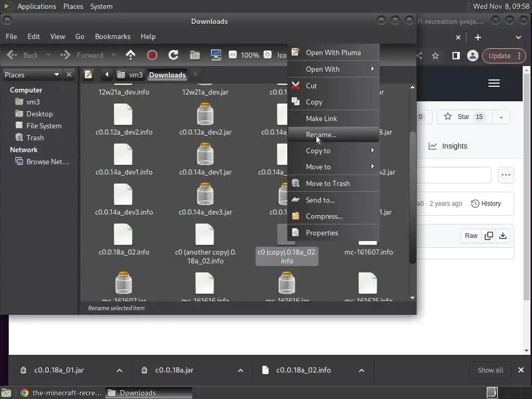The image size is (532, 399).
Task: Click Downloads path bar button
Action: [x=167, y=75]
